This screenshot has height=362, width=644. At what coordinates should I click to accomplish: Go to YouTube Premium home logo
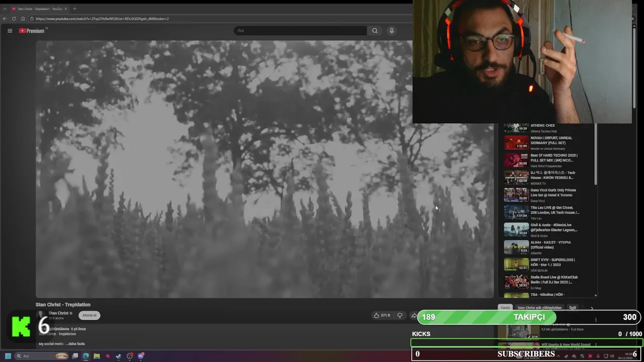[32, 31]
